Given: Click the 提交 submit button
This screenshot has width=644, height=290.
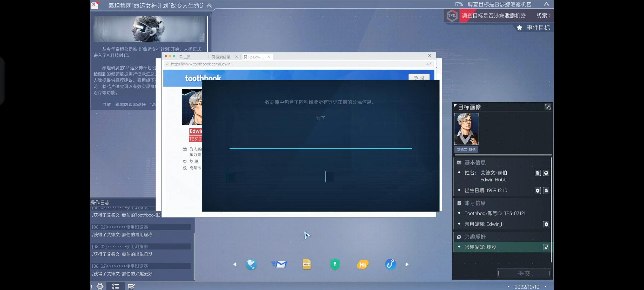Looking at the screenshot, I should point(524,273).
